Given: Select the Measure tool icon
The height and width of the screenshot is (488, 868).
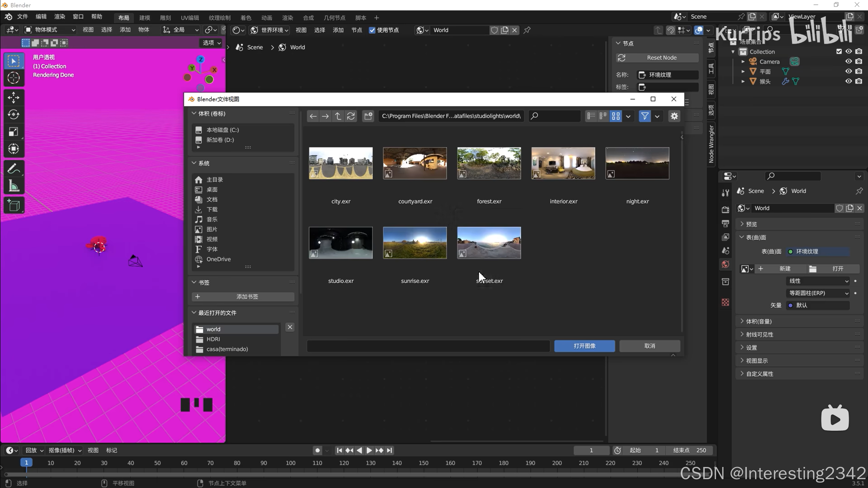Looking at the screenshot, I should [x=14, y=186].
